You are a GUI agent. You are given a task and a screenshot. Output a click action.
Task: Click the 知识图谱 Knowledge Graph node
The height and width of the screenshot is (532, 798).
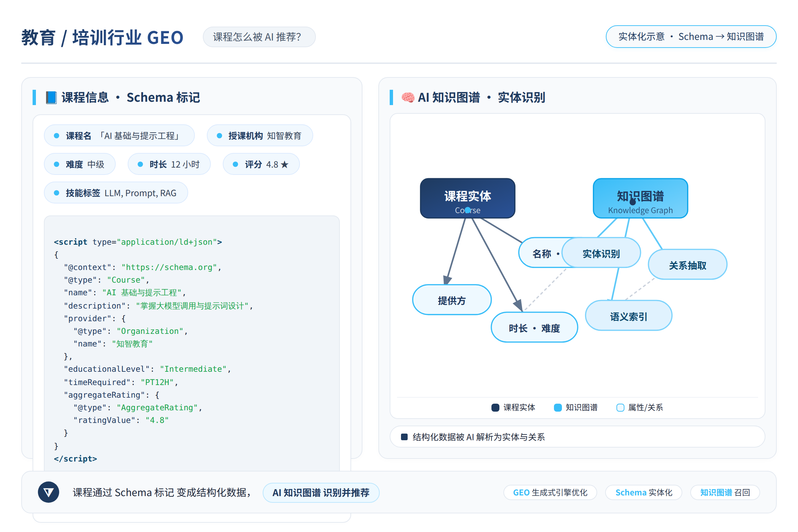(x=640, y=198)
